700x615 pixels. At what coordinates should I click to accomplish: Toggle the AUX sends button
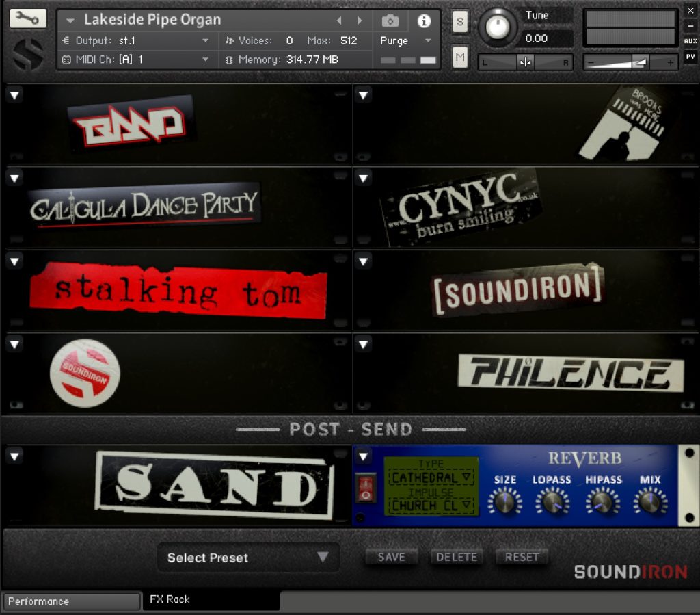click(x=690, y=40)
